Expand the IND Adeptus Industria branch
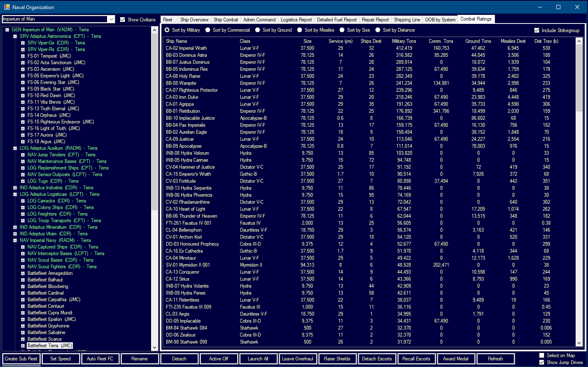The width and height of the screenshot is (588, 367). coord(15,188)
